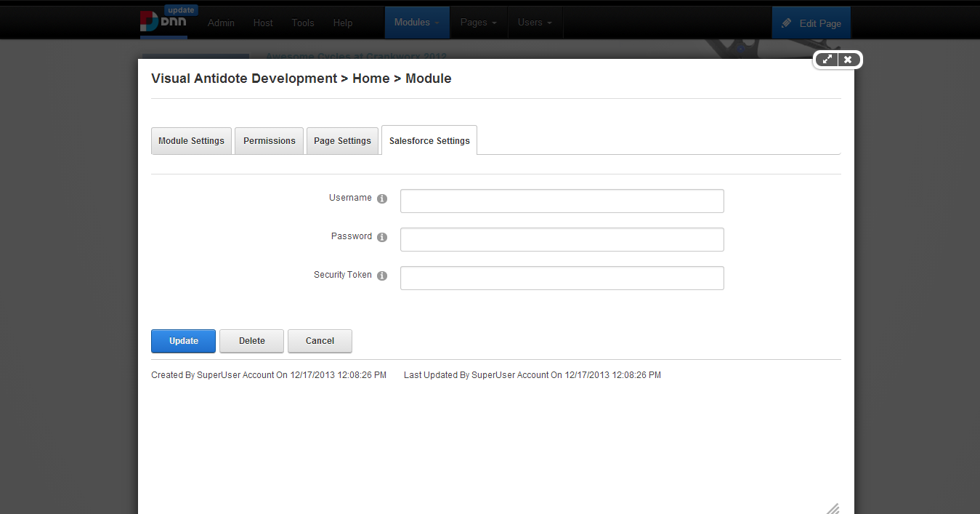Screen dimensions: 980x514
Task: Click the Update button
Action: pyautogui.click(x=183, y=341)
